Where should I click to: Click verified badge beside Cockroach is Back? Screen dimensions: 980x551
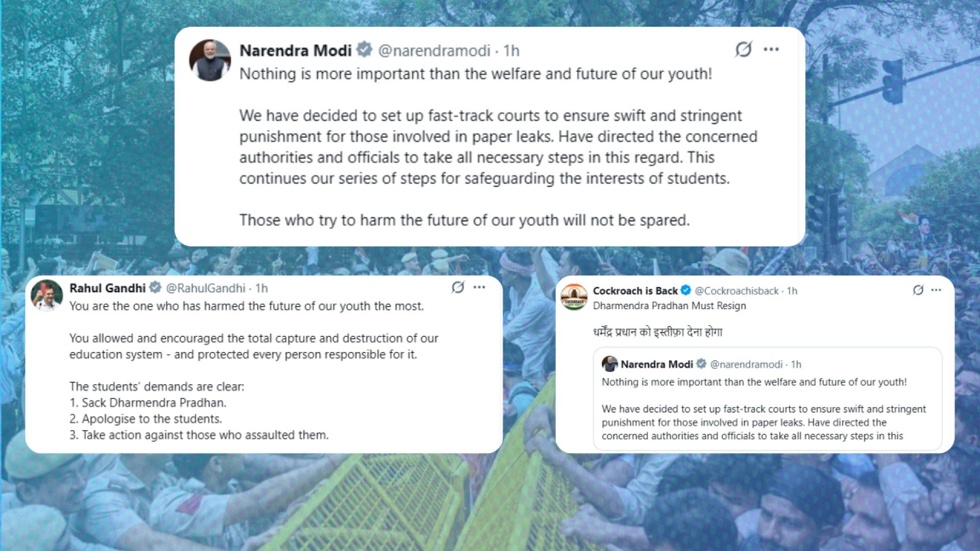click(x=686, y=290)
